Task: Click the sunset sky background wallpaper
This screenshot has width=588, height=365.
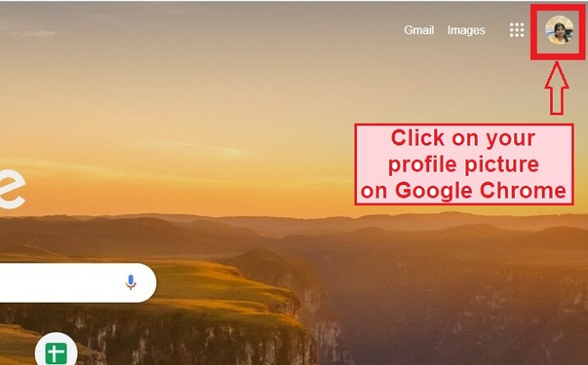Action: (x=225, y=94)
